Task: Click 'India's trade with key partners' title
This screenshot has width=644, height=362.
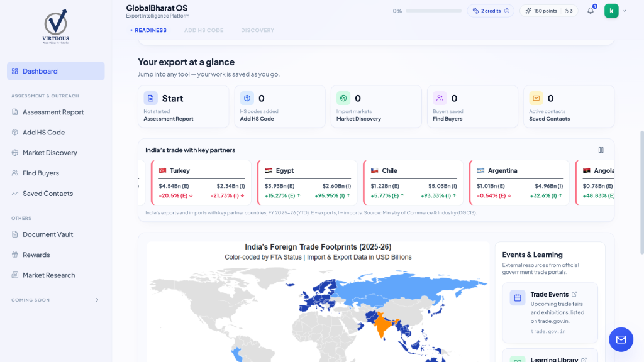Action: click(x=190, y=150)
